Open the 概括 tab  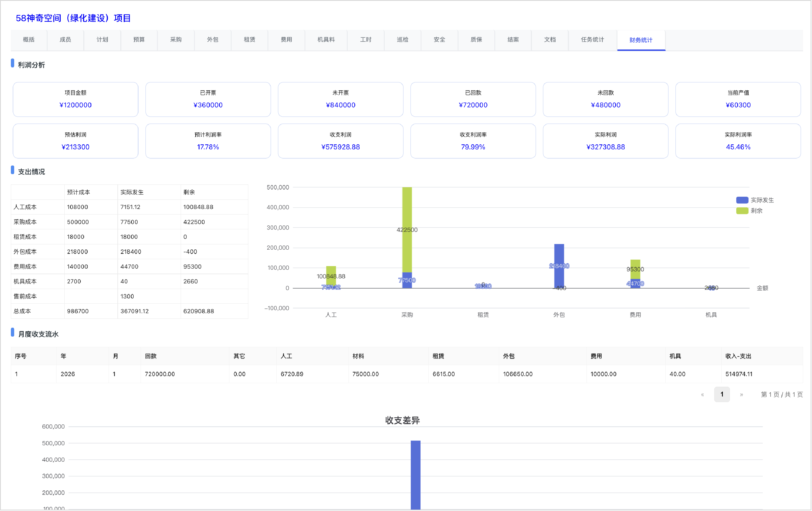coord(29,40)
